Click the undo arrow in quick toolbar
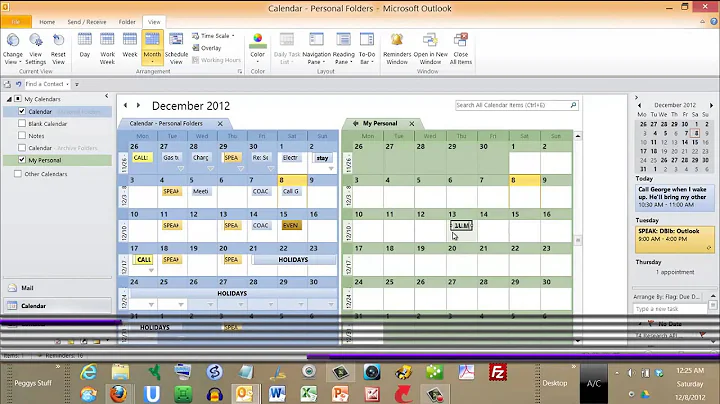The height and width of the screenshot is (404, 720). 18,84
